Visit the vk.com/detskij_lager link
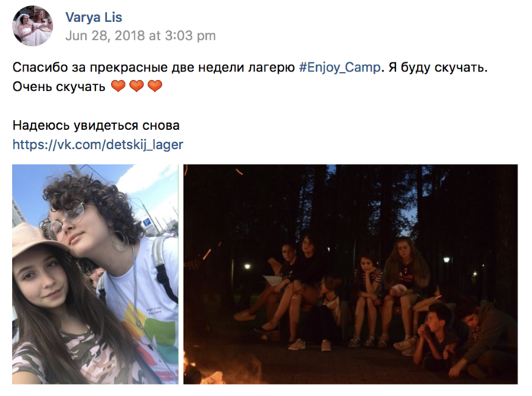532x396 pixels. [x=98, y=144]
